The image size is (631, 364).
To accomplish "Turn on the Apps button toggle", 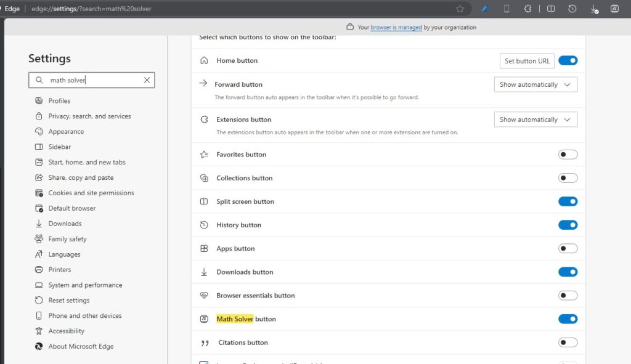I will tap(568, 249).
